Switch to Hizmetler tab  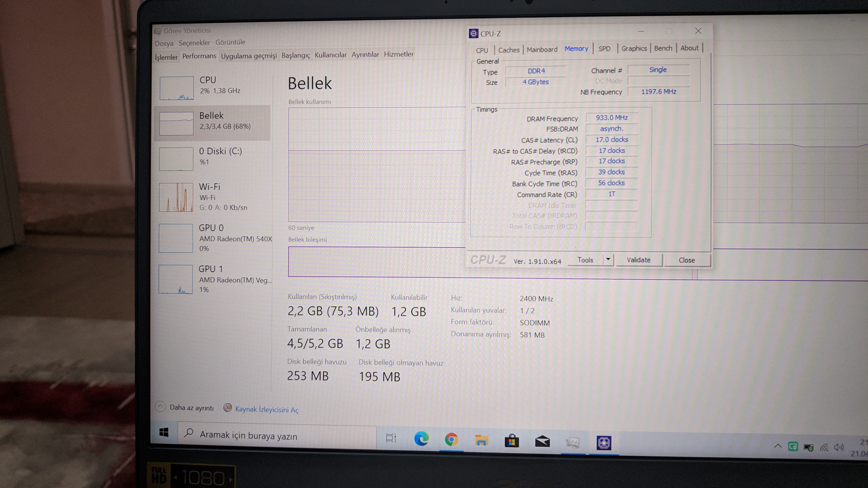(399, 54)
